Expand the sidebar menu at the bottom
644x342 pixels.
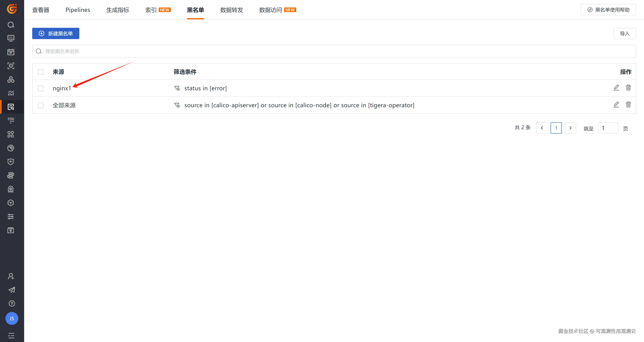tap(11, 335)
